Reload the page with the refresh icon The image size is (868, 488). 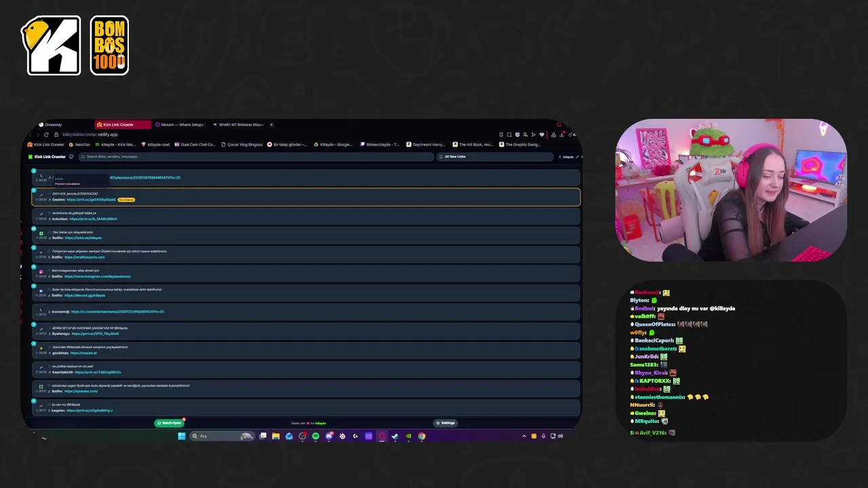46,134
